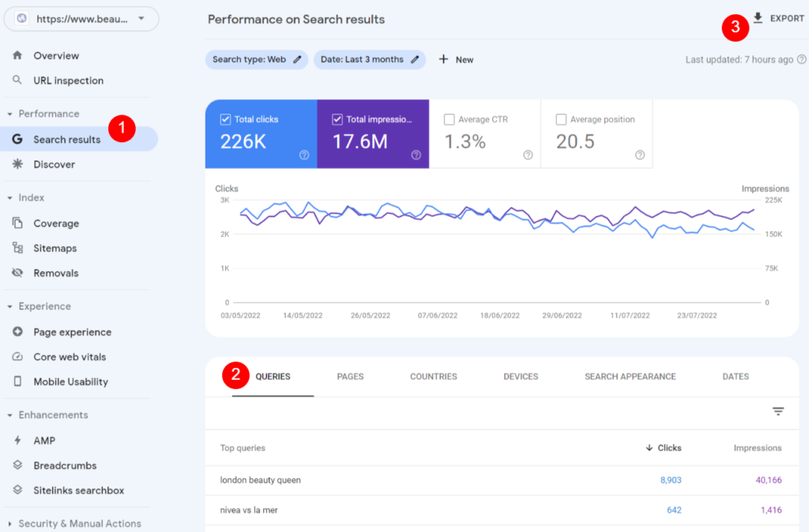Open the Coverage report
This screenshot has width=809, height=532.
tap(57, 223)
